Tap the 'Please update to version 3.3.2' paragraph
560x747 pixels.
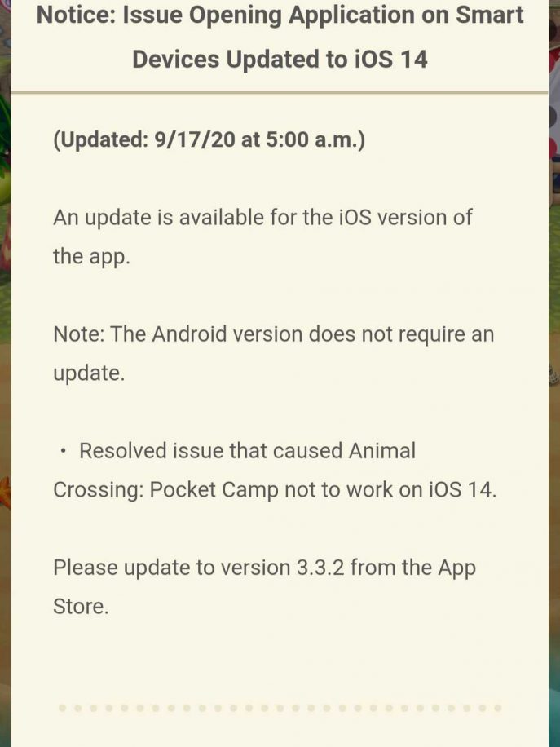point(265,587)
